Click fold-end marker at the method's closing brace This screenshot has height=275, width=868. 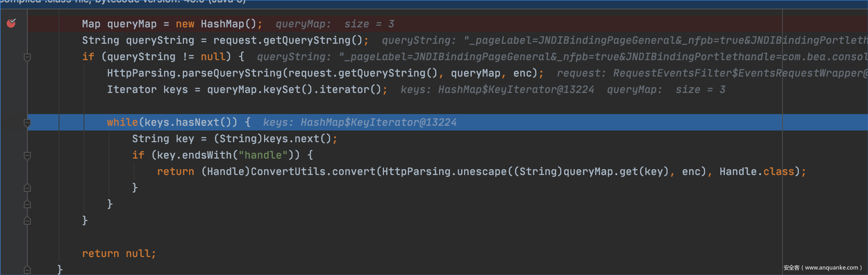click(x=27, y=270)
